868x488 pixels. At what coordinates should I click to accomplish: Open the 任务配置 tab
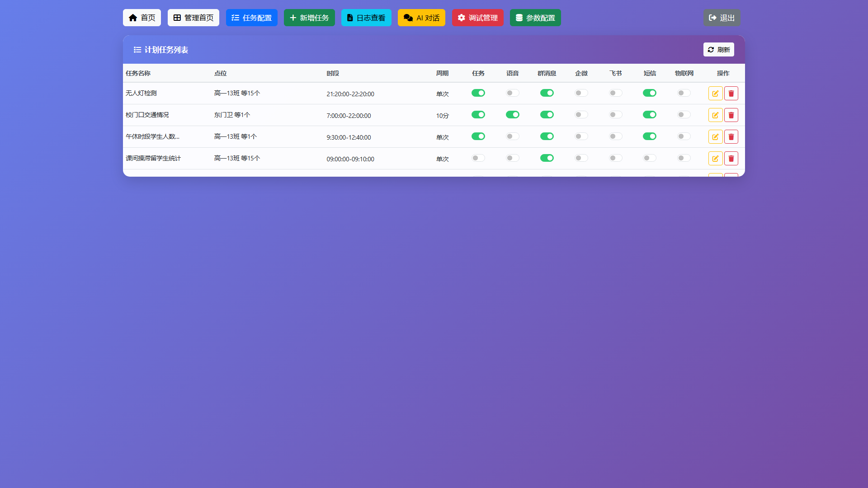[x=252, y=18]
